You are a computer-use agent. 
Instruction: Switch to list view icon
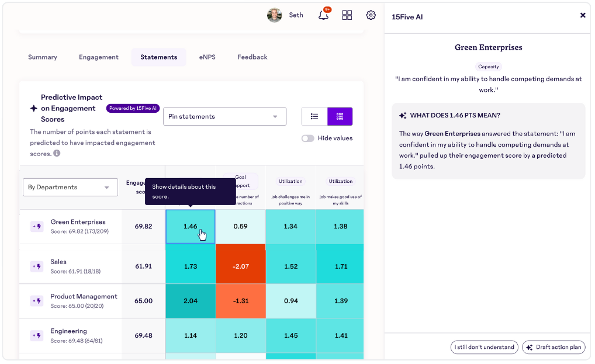tap(314, 116)
